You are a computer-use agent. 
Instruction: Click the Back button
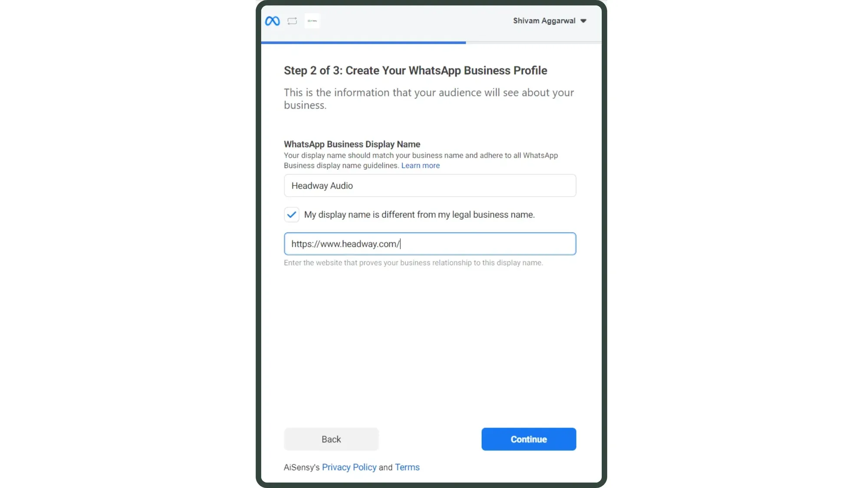pos(331,439)
